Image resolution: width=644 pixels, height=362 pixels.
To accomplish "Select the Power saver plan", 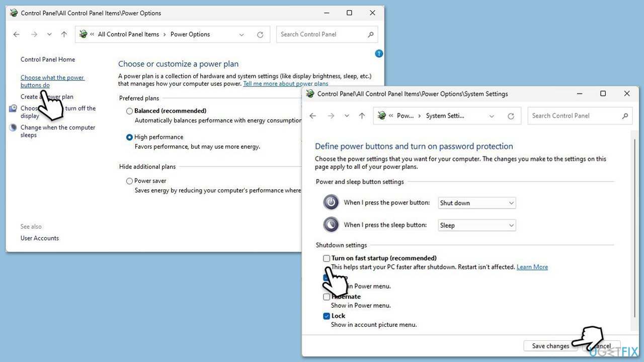I will [130, 181].
